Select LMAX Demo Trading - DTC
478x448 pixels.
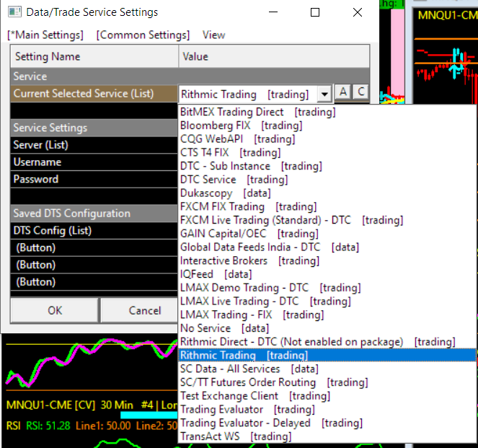pyautogui.click(x=327, y=288)
